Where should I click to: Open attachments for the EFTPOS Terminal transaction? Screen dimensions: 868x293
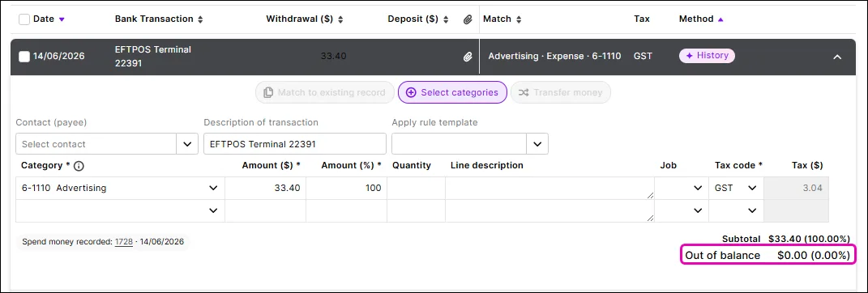point(468,57)
